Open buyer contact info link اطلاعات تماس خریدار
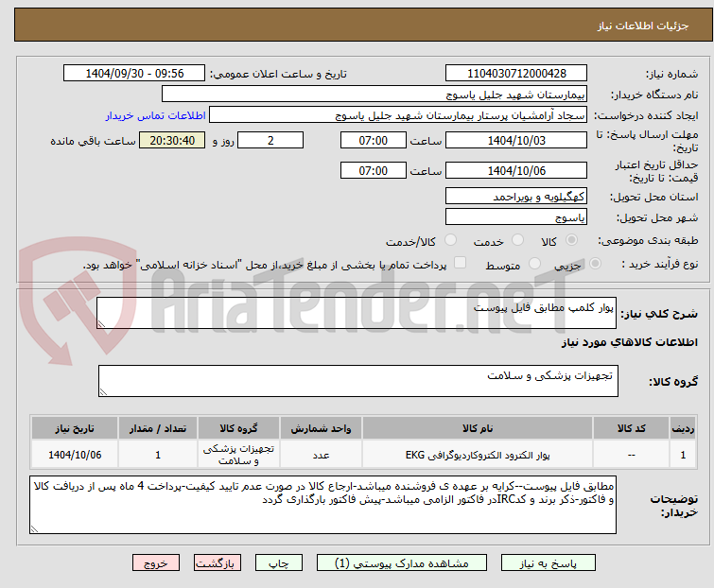The height and width of the screenshot is (588, 714). point(155,115)
